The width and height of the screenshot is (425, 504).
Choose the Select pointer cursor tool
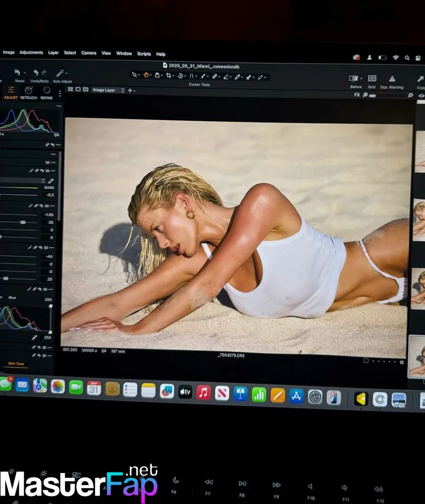click(134, 75)
